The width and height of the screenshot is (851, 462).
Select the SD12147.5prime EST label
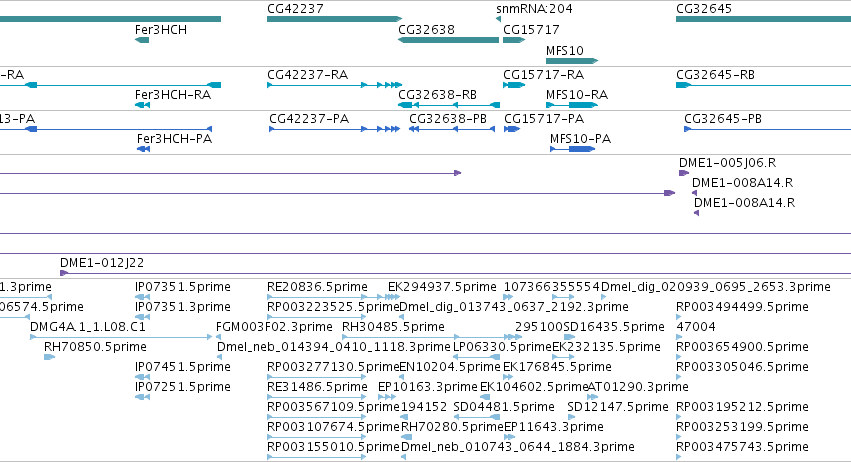618,407
